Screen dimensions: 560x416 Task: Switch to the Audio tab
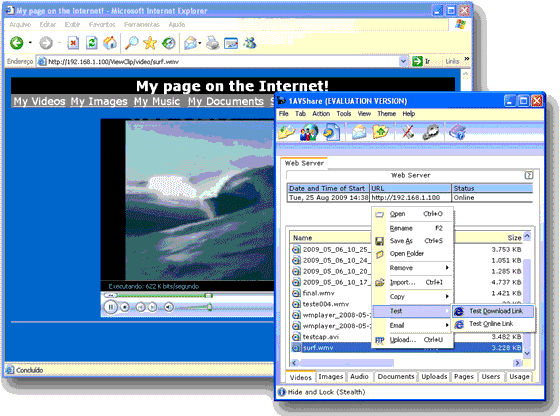359,377
